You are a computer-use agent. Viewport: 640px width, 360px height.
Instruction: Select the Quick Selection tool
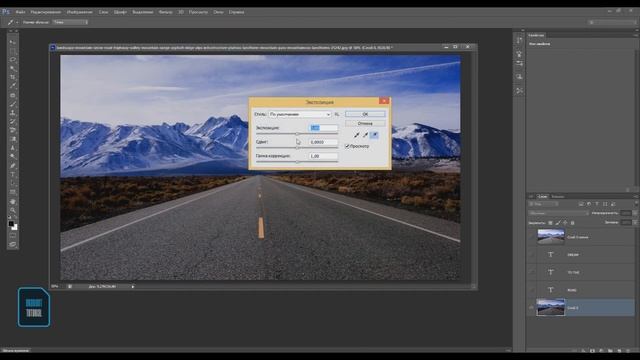pos(13,69)
